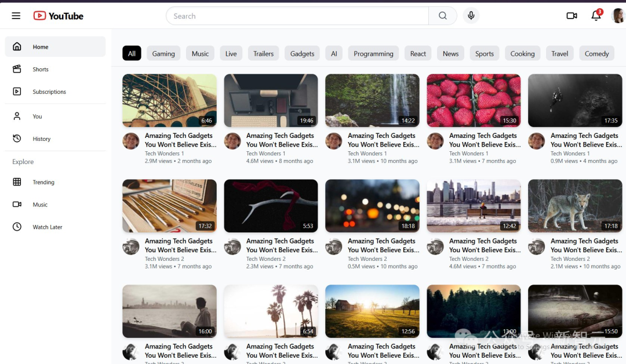The image size is (626, 364).
Task: Open the user profile avatar
Action: (x=618, y=16)
